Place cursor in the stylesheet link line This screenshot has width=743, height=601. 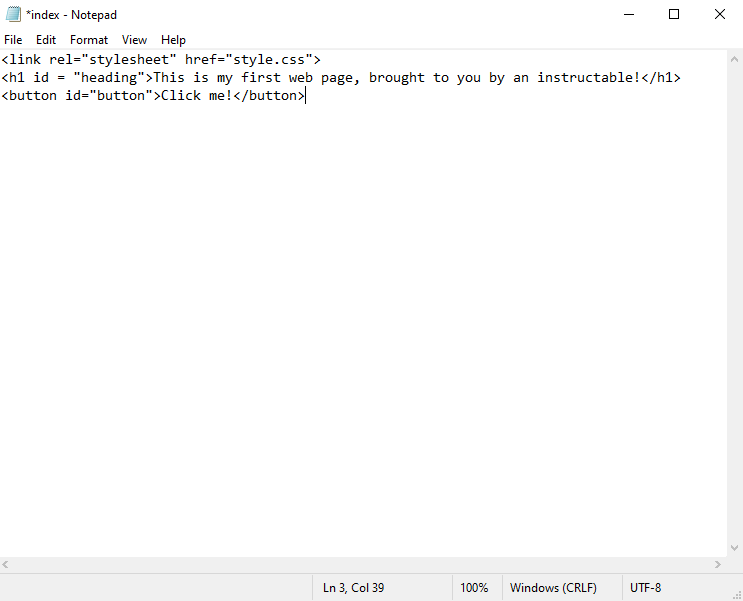161,60
